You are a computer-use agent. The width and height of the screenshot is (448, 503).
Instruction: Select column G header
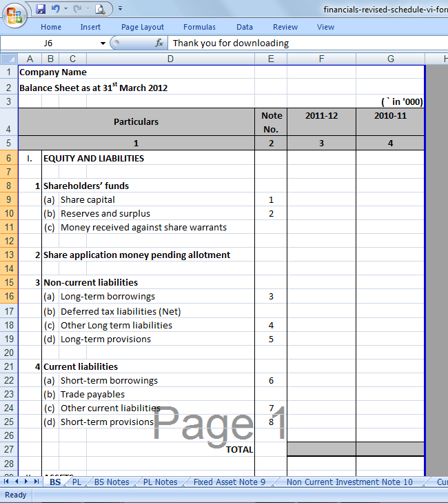390,59
